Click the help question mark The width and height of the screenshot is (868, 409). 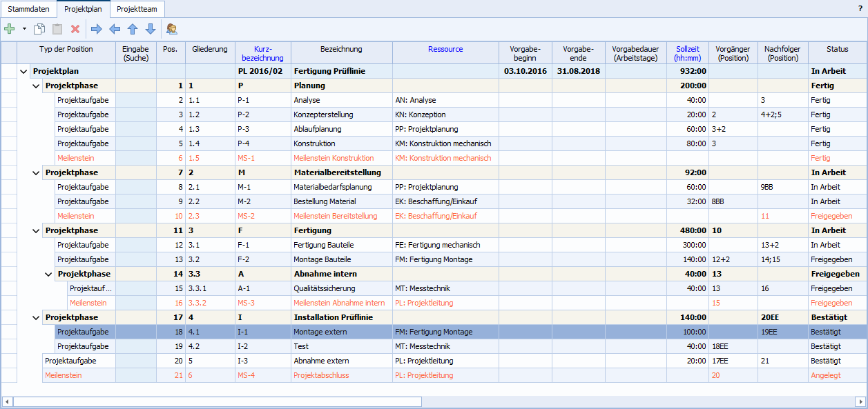coord(860,9)
